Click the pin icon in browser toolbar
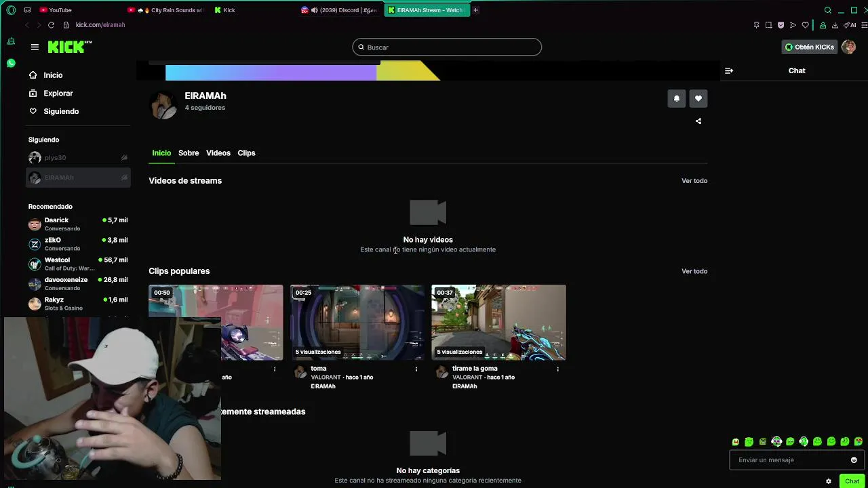 [756, 25]
